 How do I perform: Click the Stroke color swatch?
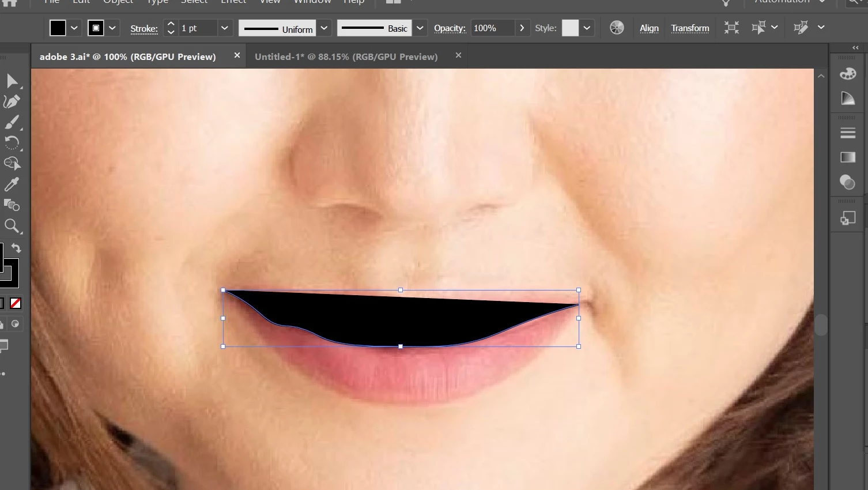(x=96, y=28)
